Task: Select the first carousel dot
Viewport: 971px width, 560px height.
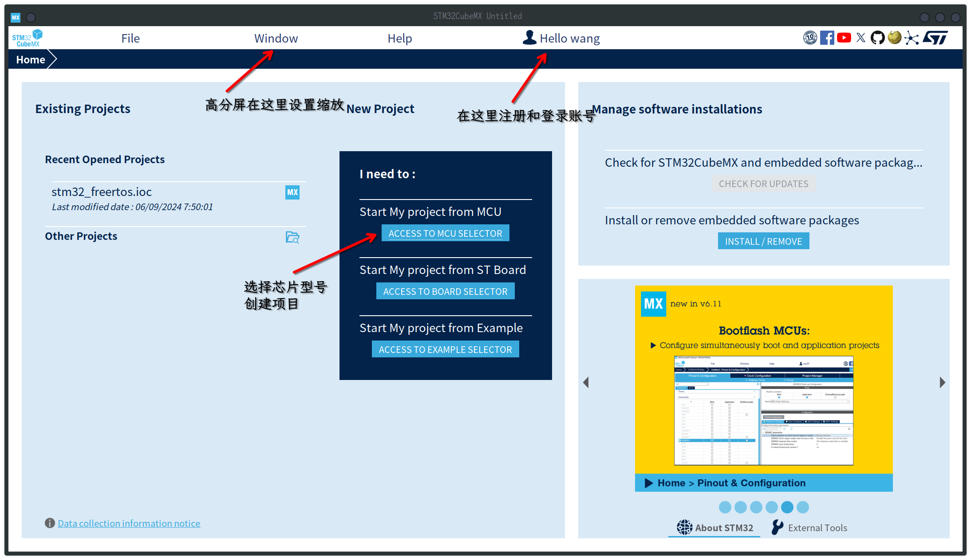Action: click(x=725, y=507)
